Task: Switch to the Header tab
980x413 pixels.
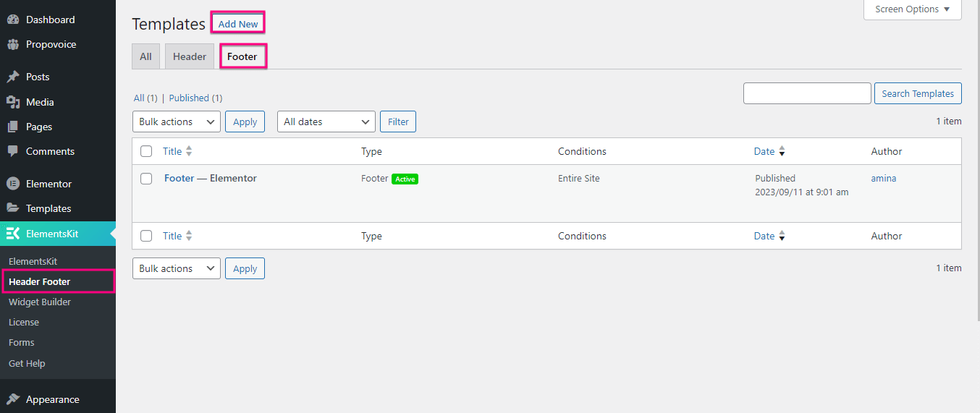Action: (190, 56)
